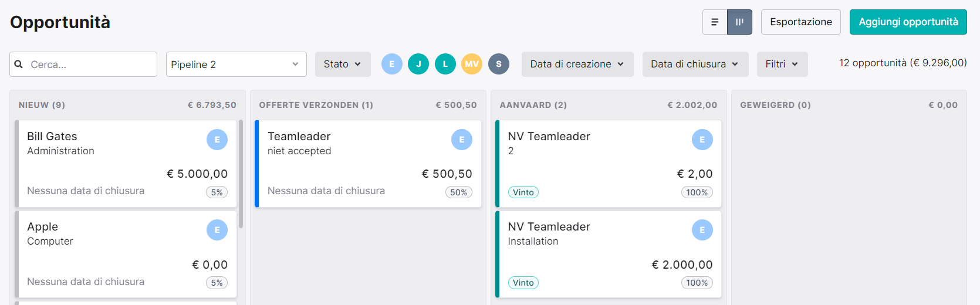Viewport: 980px width, 305px height.
Task: Open the Apple Computer opportunity card
Action: 126,255
